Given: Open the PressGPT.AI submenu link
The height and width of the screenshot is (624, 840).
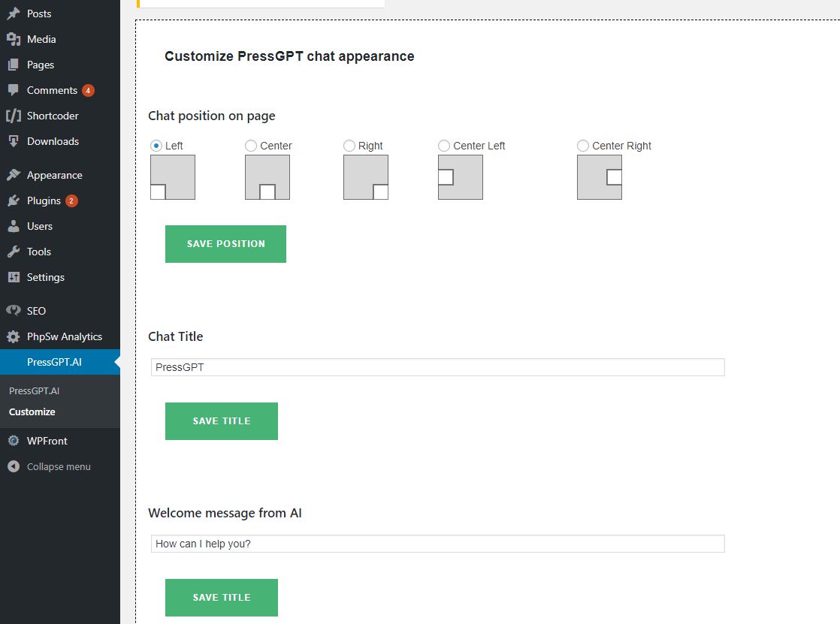Looking at the screenshot, I should (x=35, y=391).
